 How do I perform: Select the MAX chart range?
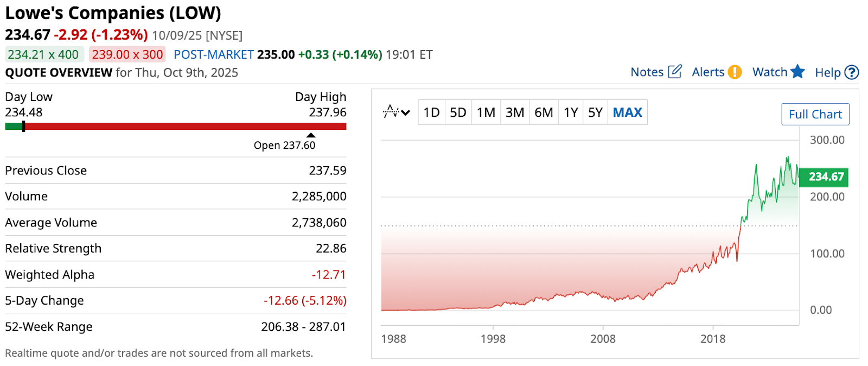(x=627, y=112)
